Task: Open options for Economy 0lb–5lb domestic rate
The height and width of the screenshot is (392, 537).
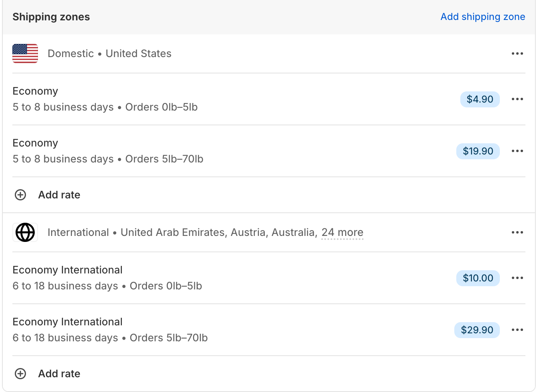Action: [x=517, y=99]
